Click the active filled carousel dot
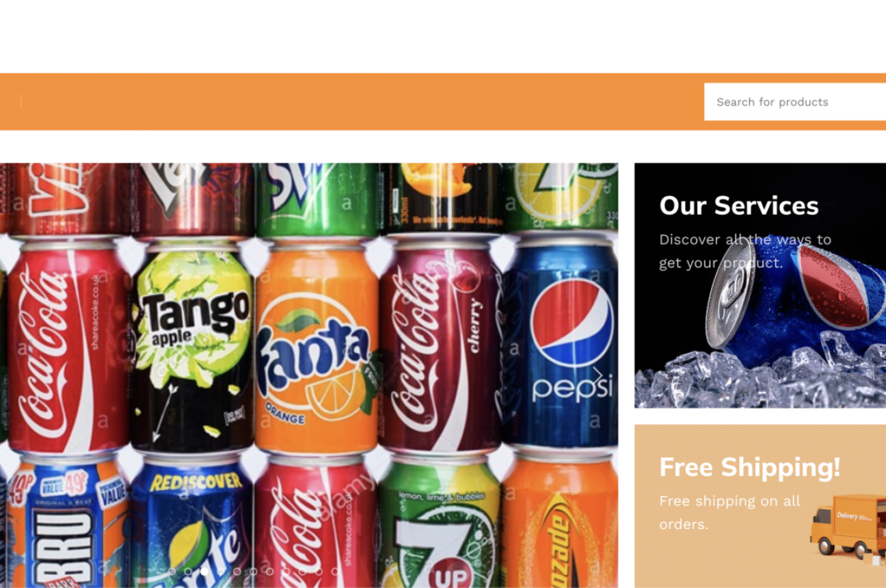 [204, 572]
